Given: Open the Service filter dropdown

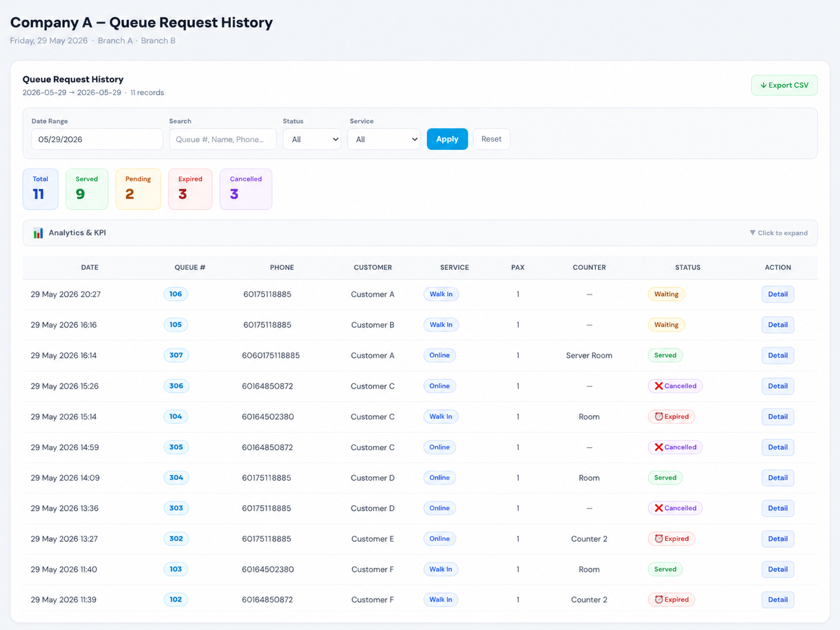Looking at the screenshot, I should (x=383, y=139).
